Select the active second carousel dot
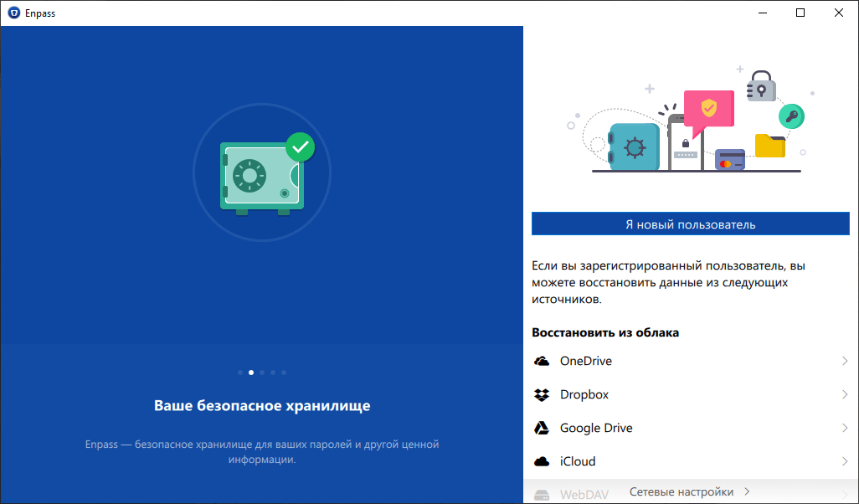This screenshot has width=859, height=504. (251, 373)
